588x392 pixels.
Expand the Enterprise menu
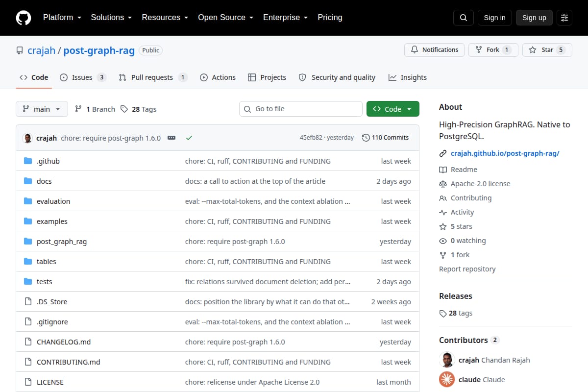pos(285,17)
